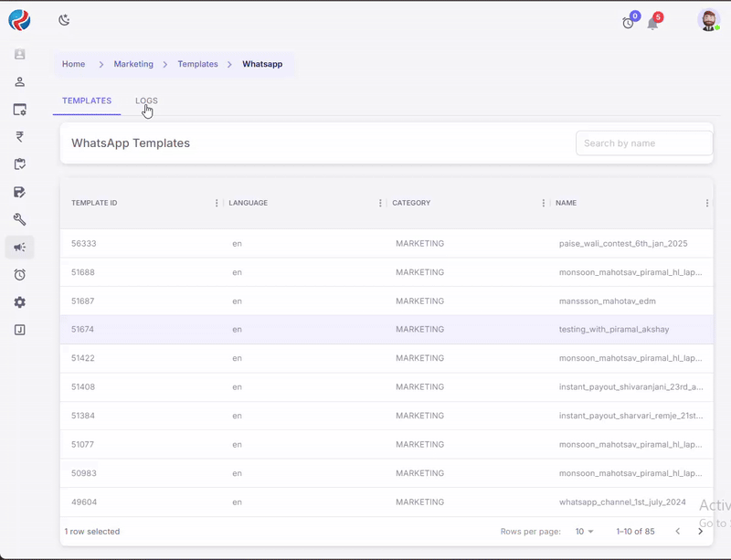Select the row with template ID 56333
Screen dimensions: 731x560
tap(365, 244)
